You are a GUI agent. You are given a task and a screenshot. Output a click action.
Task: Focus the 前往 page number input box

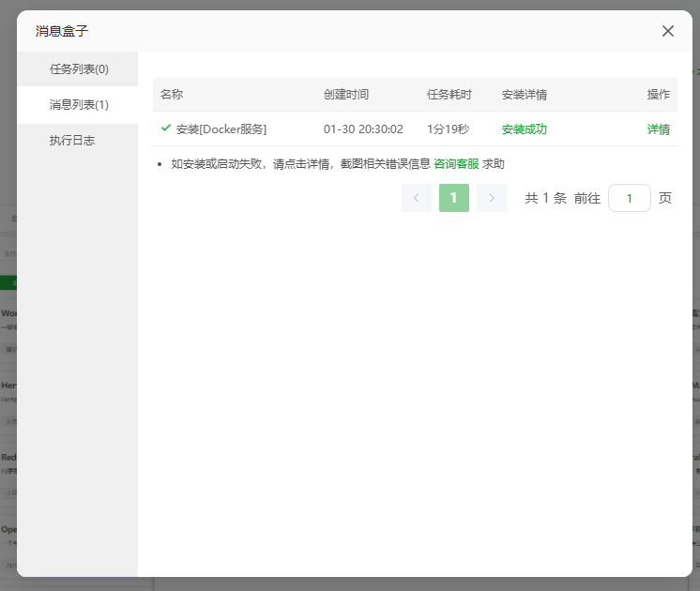629,198
